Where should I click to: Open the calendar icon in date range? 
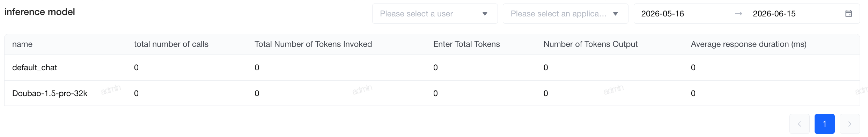pos(848,14)
